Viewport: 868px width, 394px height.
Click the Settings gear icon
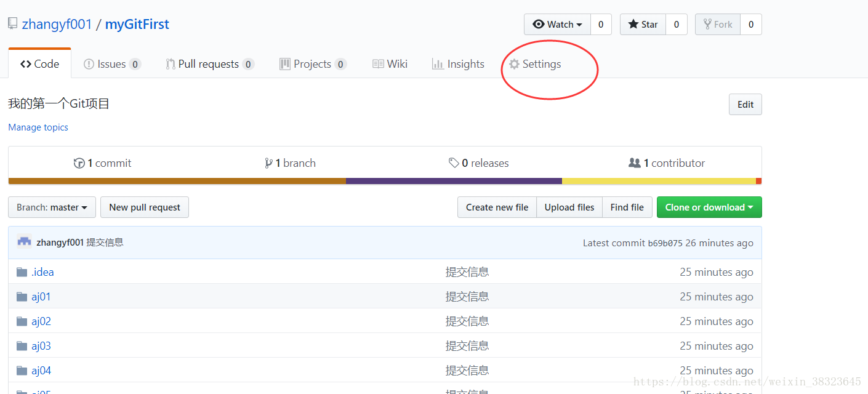514,64
